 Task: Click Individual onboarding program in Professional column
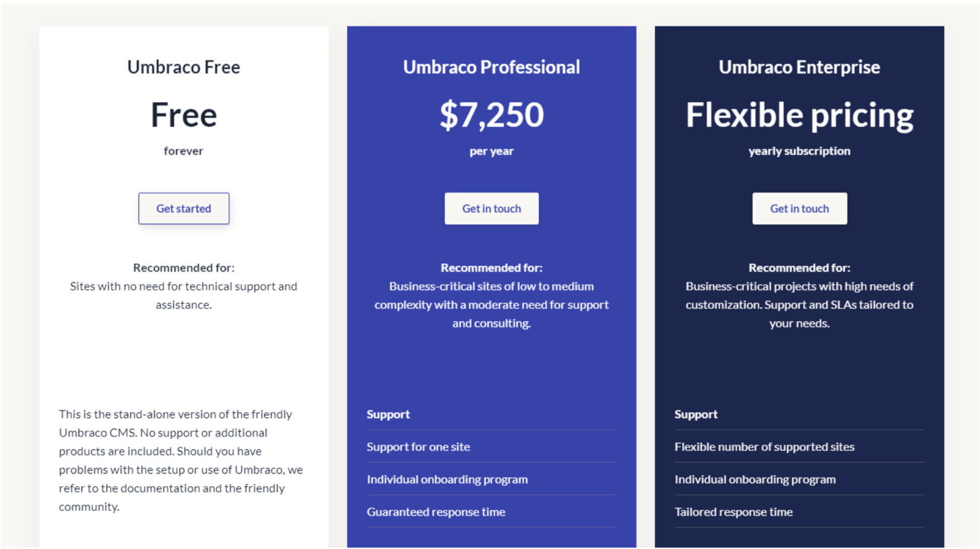(x=447, y=479)
